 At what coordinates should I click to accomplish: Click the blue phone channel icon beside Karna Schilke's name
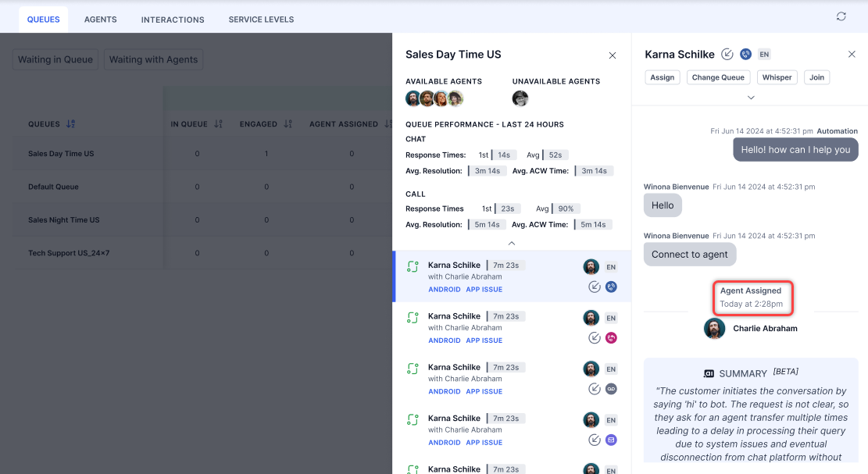tap(745, 55)
